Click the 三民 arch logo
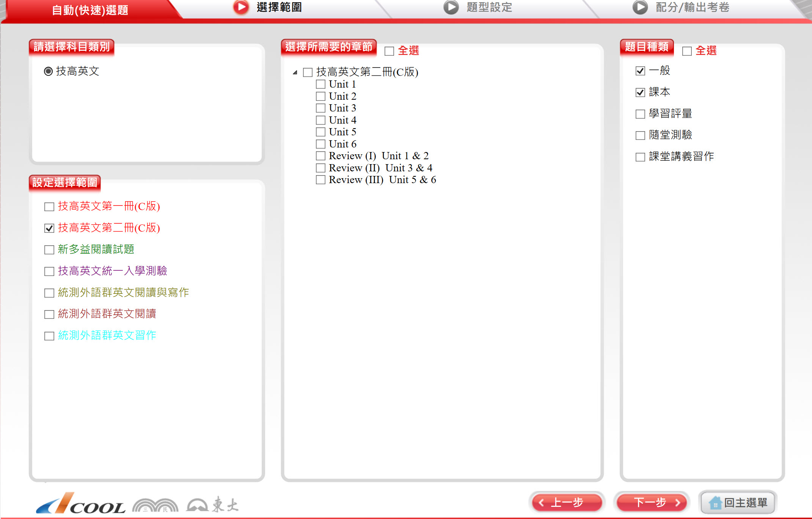This screenshot has width=812, height=519. click(155, 505)
